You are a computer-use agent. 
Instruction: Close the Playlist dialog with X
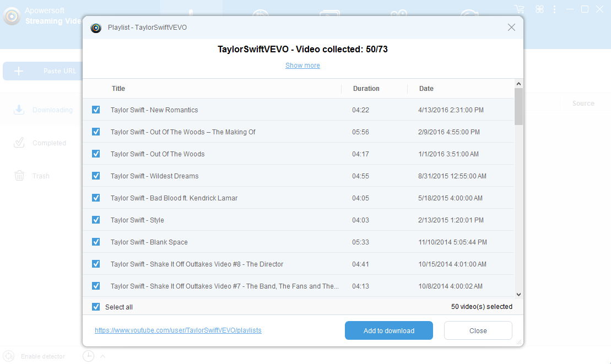click(x=511, y=27)
